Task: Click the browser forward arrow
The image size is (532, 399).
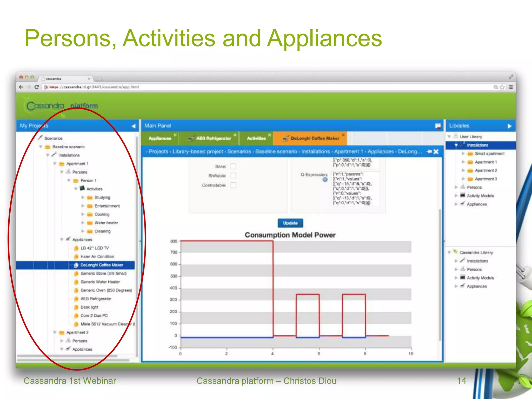Action: click(29, 87)
